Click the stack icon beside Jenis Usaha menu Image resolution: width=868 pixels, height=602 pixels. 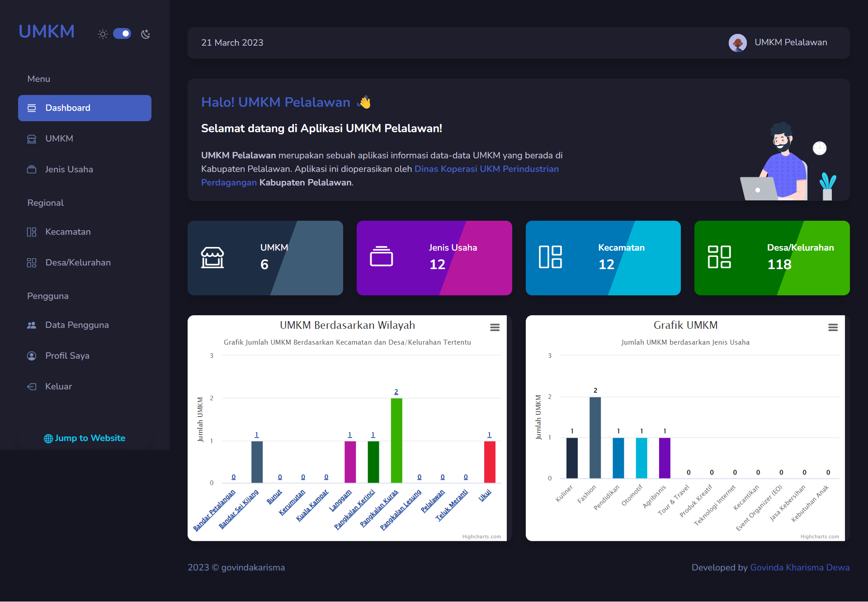tap(32, 170)
